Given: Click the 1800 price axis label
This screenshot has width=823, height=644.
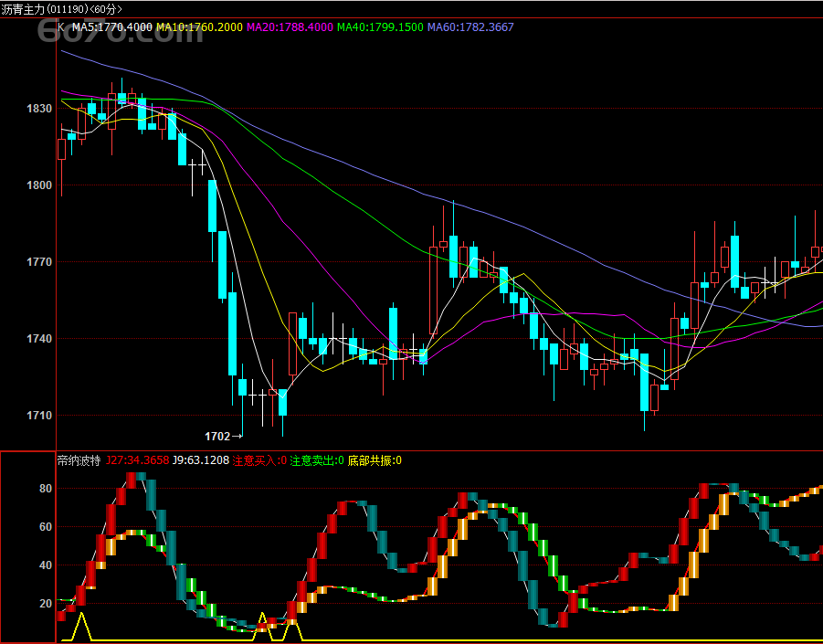Looking at the screenshot, I should pyautogui.click(x=39, y=185).
